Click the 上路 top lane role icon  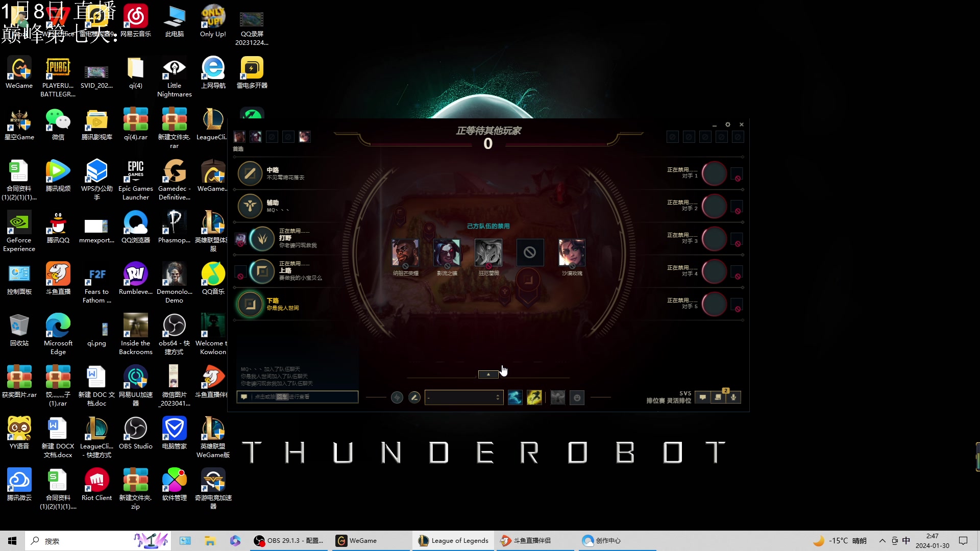coord(262,271)
